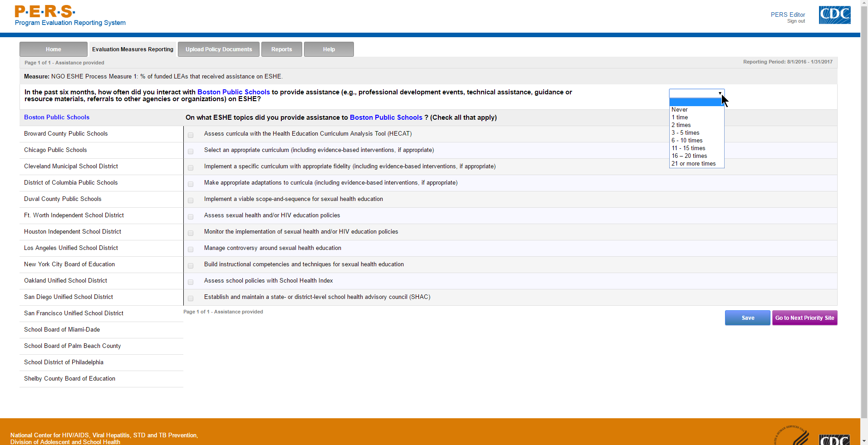The height and width of the screenshot is (445, 868).
Task: Select the blank option in frequency dropdown
Action: [696, 102]
